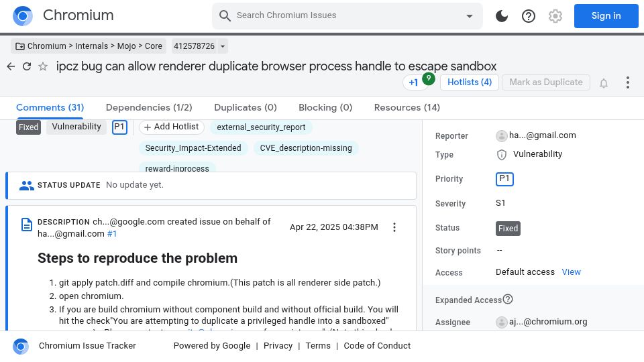Go back using the arrow icon
The image size is (644, 362).
point(11,66)
